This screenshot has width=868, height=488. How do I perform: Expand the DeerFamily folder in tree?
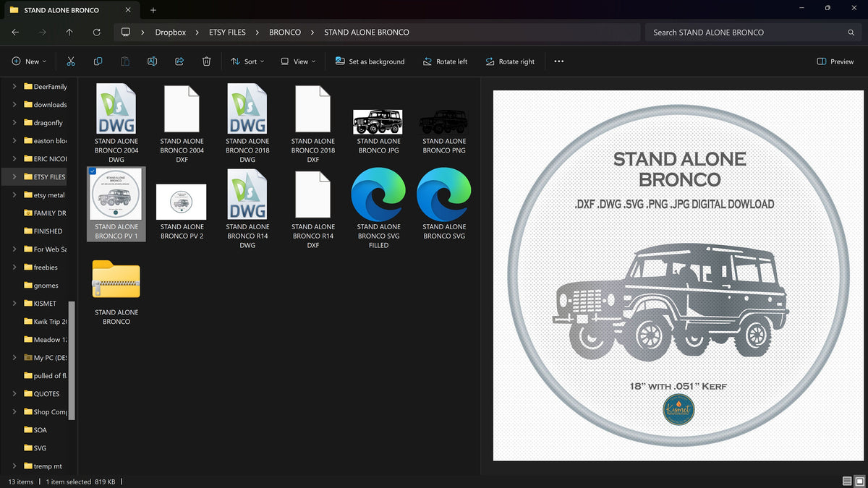point(14,86)
